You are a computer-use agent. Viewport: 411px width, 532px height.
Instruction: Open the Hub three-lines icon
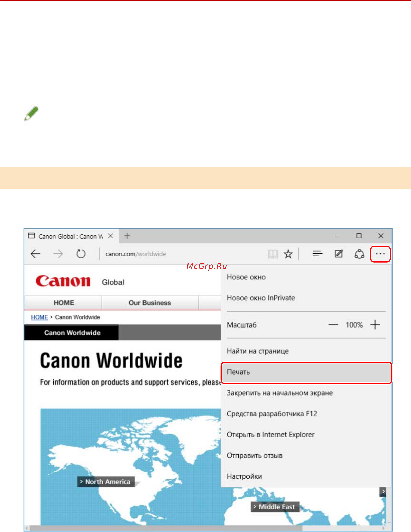(x=317, y=254)
